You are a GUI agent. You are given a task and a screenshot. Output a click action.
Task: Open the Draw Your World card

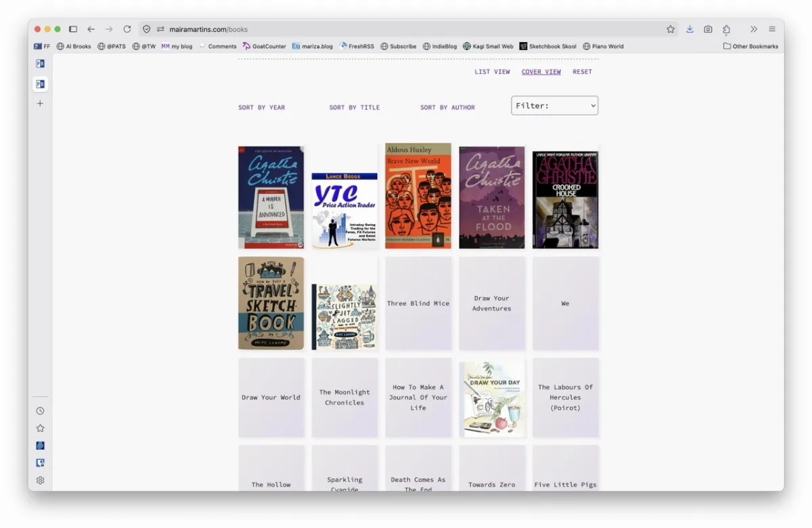click(x=271, y=397)
